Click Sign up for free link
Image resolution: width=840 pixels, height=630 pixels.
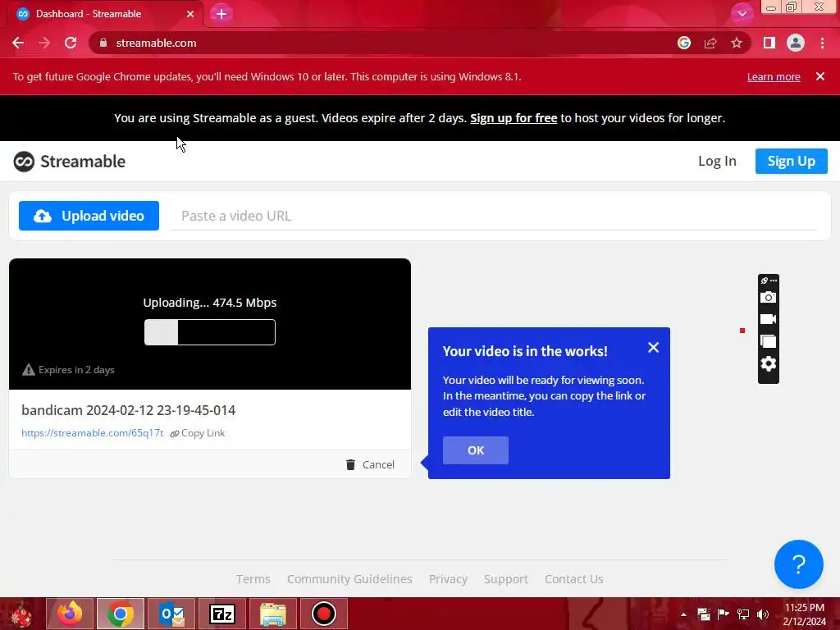coord(514,118)
